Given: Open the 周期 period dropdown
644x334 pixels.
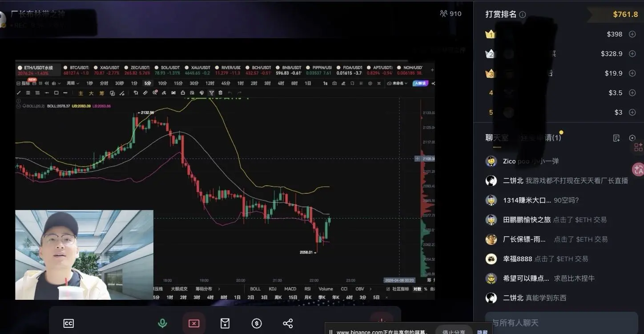Looking at the screenshot, I should coord(73,83).
